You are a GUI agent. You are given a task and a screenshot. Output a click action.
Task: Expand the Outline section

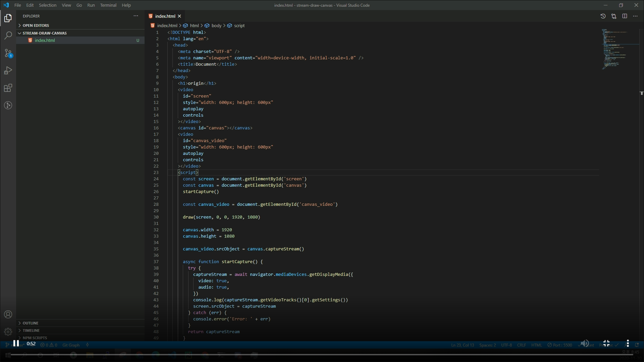click(30, 323)
